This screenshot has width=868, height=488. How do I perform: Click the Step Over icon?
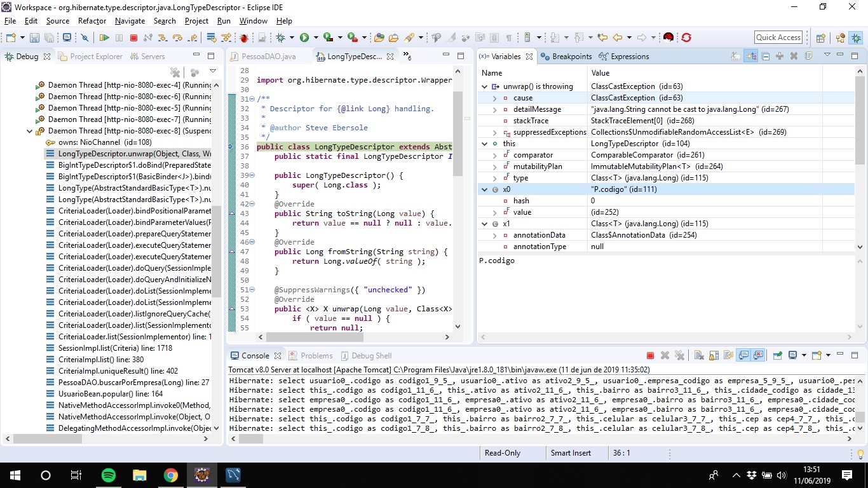(177, 37)
